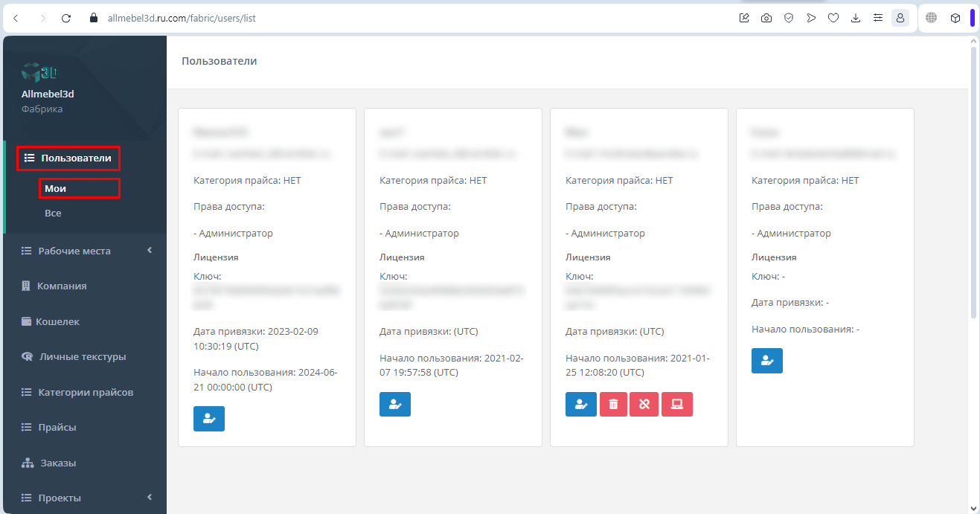Click text 'Дата привязки: -'
Screen dimensions: 980x514
(x=790, y=303)
